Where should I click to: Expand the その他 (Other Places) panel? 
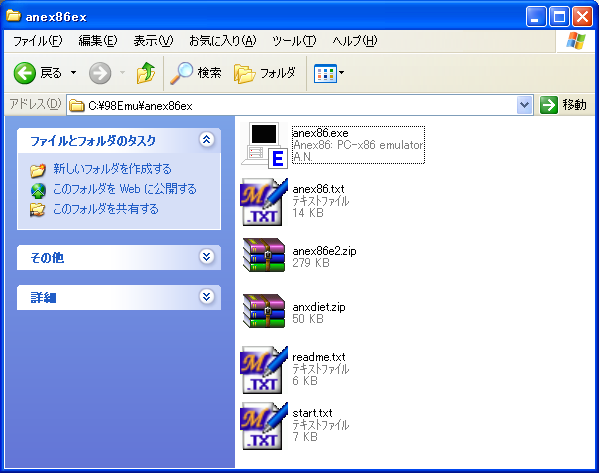click(x=206, y=256)
